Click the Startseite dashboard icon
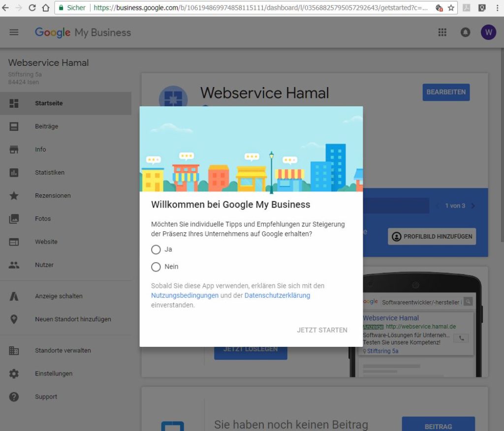The image size is (504, 431). (14, 103)
